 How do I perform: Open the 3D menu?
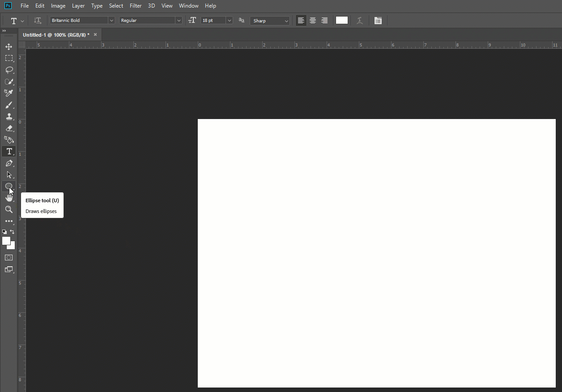click(x=152, y=6)
